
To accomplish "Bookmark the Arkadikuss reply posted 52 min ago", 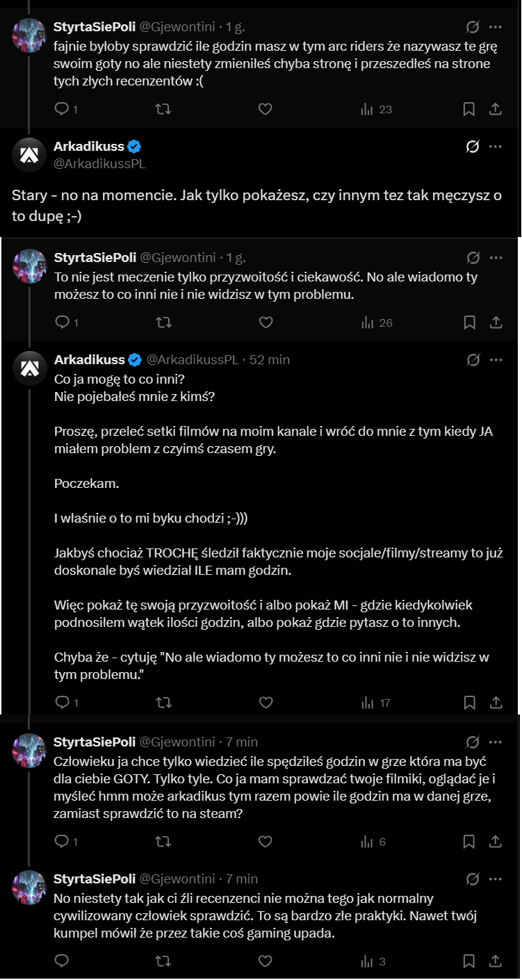I will pyautogui.click(x=469, y=703).
